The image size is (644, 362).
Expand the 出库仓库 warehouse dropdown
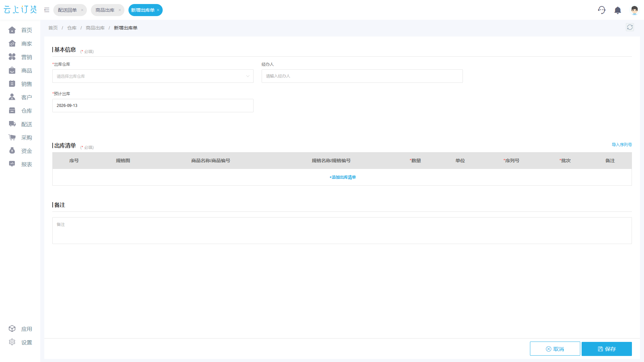[x=153, y=76]
